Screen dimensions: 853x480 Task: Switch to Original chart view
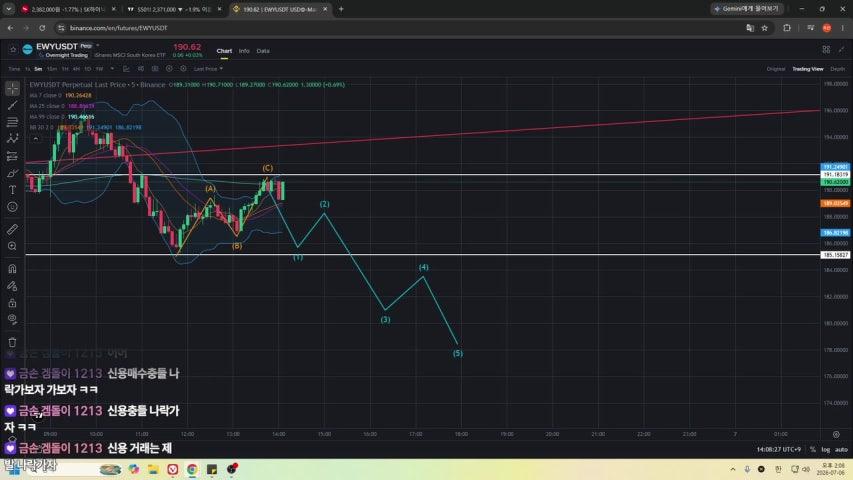776,69
